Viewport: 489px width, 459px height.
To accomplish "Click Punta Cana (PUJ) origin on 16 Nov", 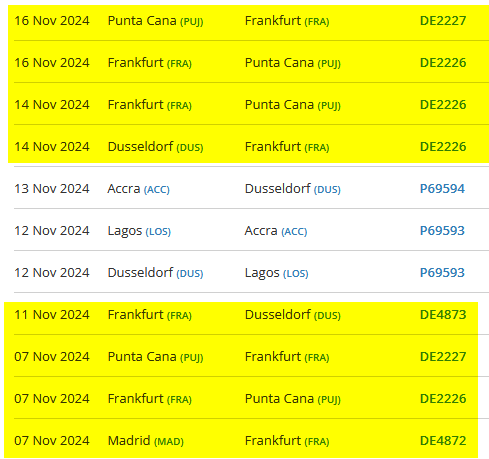I will point(155,21).
